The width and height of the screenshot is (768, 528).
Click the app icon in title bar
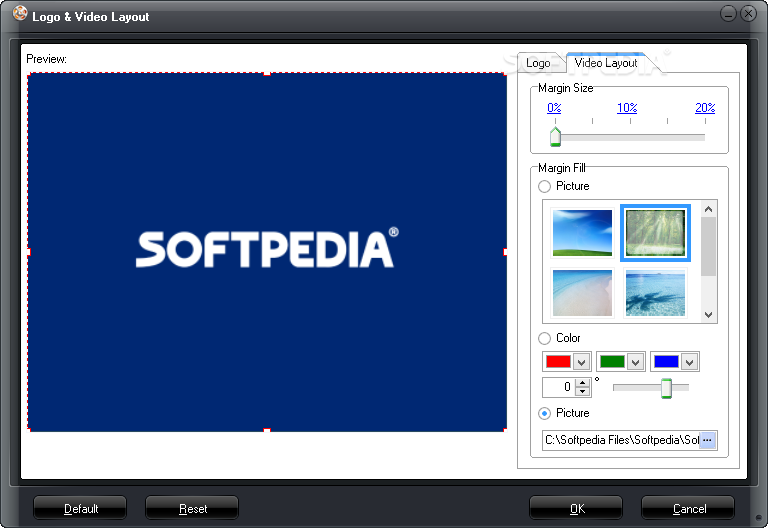[x=20, y=13]
